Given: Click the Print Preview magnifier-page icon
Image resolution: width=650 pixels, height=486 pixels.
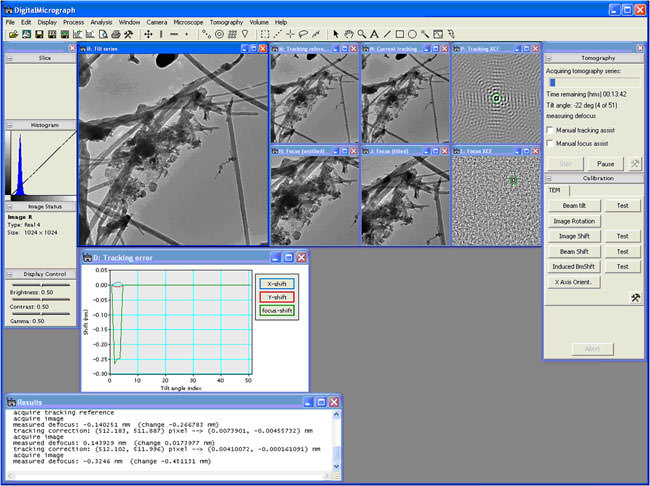Looking at the screenshot, I should tap(103, 34).
